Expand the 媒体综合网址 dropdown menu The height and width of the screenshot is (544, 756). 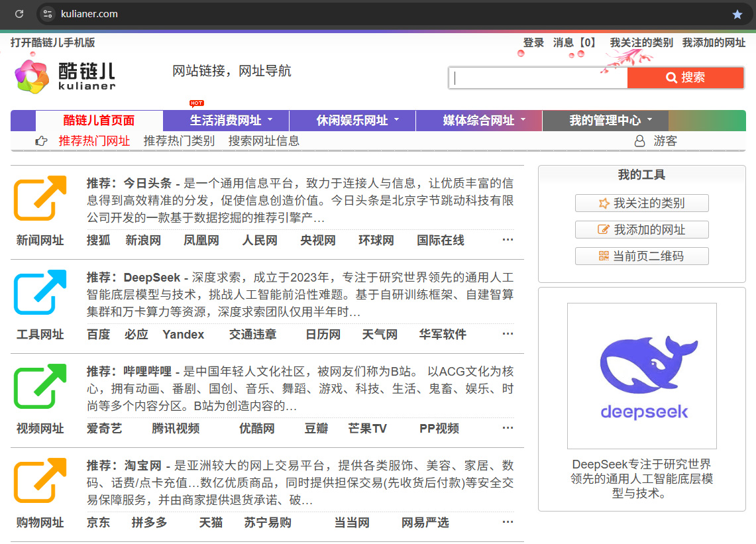click(523, 119)
